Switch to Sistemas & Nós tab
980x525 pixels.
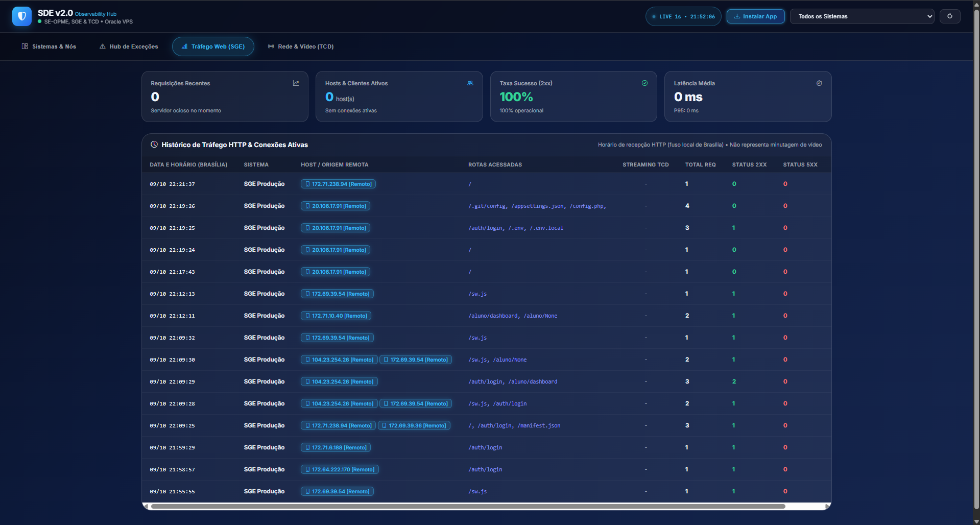tap(49, 46)
